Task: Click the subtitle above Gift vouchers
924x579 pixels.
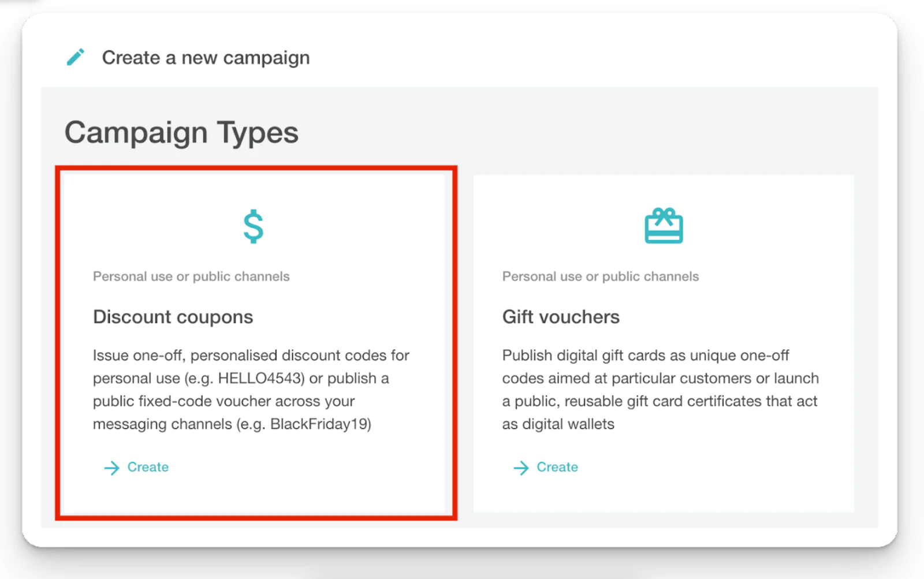Action: click(601, 277)
